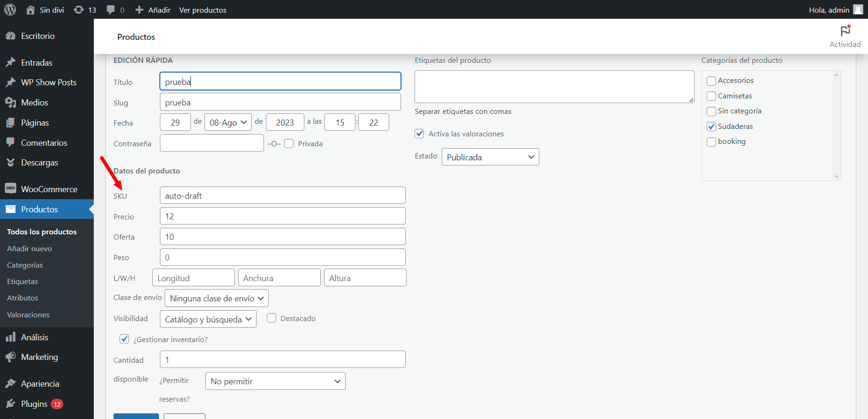Click the categories list scrollbar
Screen dimensions: 868x419
[836, 126]
